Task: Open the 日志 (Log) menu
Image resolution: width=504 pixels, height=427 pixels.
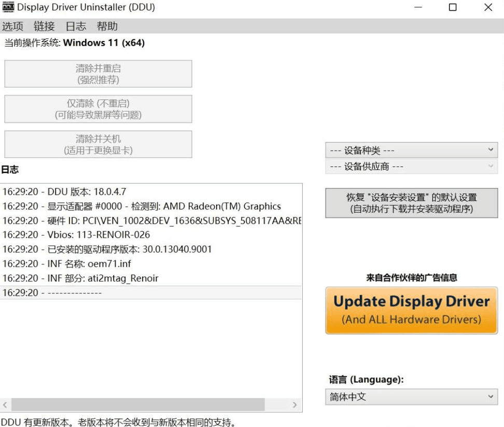Action: point(76,26)
